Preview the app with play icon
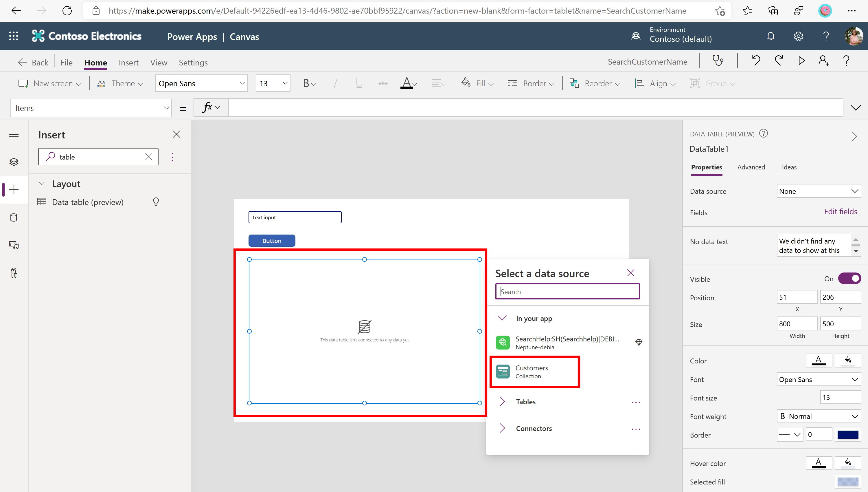868x492 pixels. (801, 61)
